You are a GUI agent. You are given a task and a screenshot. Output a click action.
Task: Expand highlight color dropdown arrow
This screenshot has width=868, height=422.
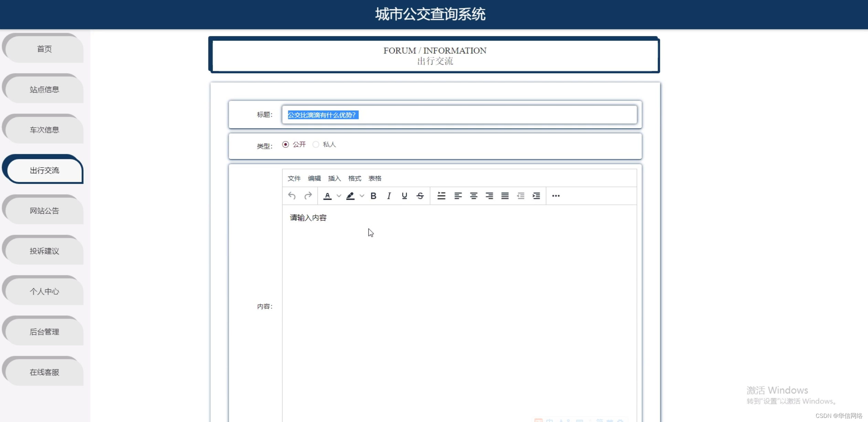point(362,196)
